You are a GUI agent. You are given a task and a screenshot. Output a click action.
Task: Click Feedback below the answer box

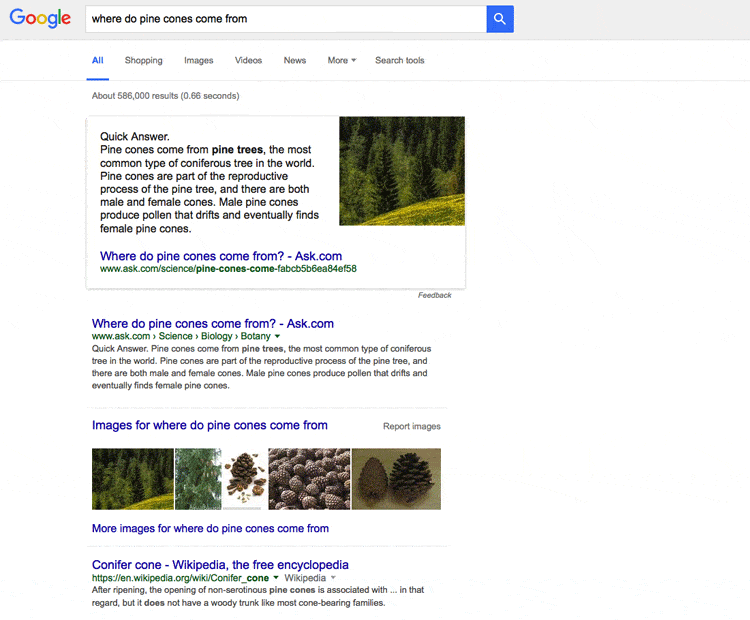tap(434, 295)
